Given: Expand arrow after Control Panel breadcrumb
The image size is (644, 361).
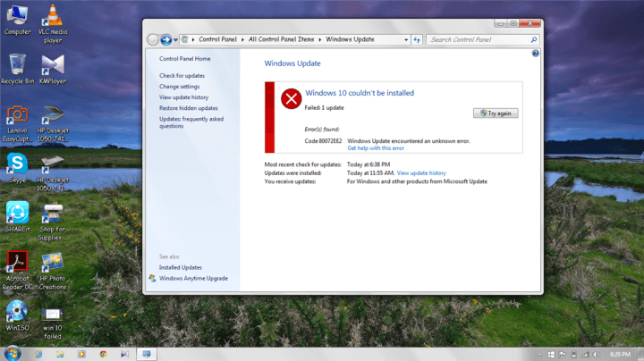Looking at the screenshot, I should tap(242, 40).
